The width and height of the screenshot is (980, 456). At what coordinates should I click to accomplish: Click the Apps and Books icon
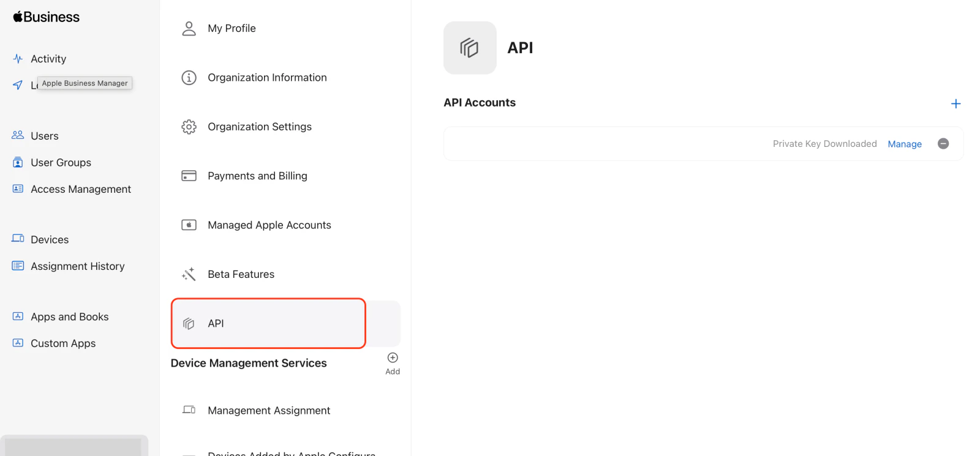18,316
